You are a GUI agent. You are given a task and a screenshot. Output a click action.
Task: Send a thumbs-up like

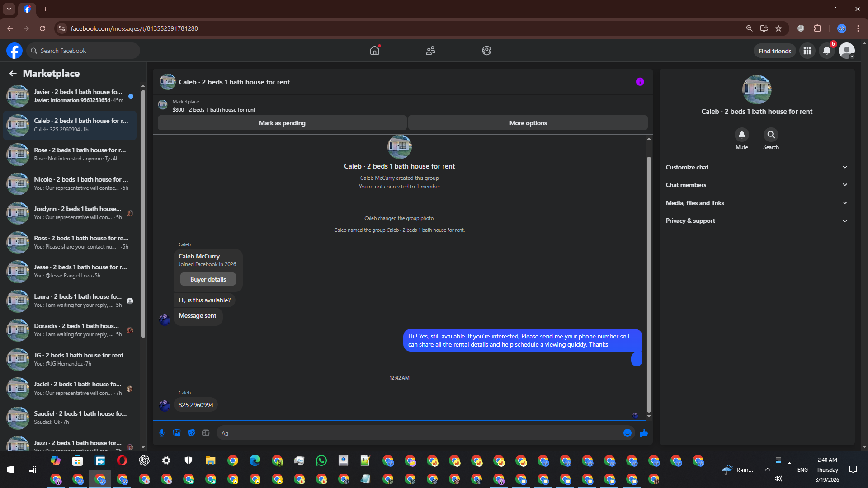pyautogui.click(x=644, y=433)
